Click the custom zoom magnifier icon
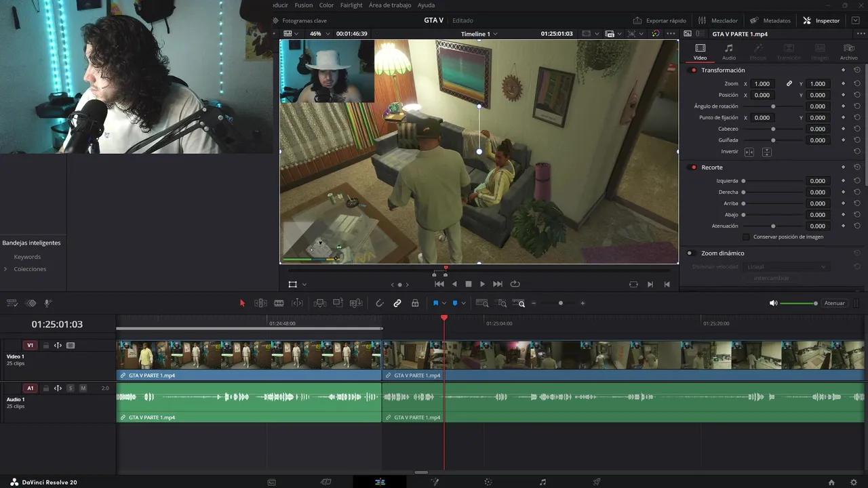This screenshot has height=488, width=868. pos(519,303)
